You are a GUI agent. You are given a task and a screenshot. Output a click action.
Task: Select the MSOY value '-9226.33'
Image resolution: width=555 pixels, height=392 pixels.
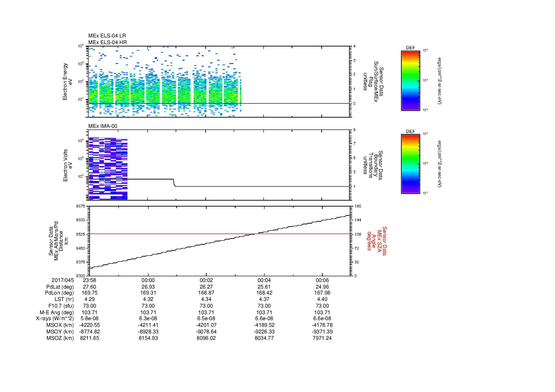click(264, 332)
